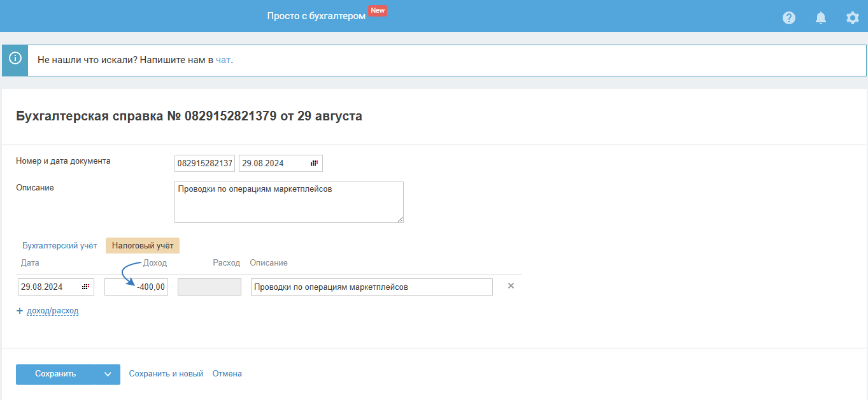The width and height of the screenshot is (868, 400).
Task: Click the large Описание textarea
Action: pyautogui.click(x=288, y=203)
